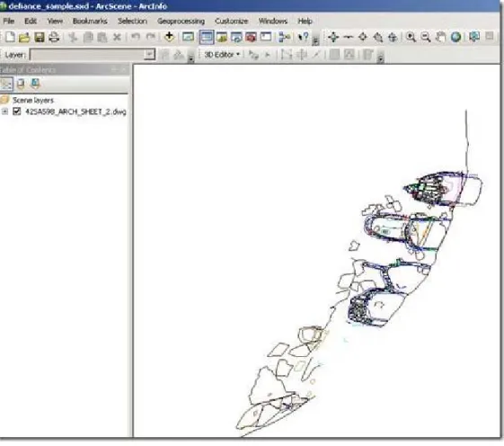This screenshot has width=504, height=446.
Task: Click the Cut scissors icon
Action: pos(73,38)
